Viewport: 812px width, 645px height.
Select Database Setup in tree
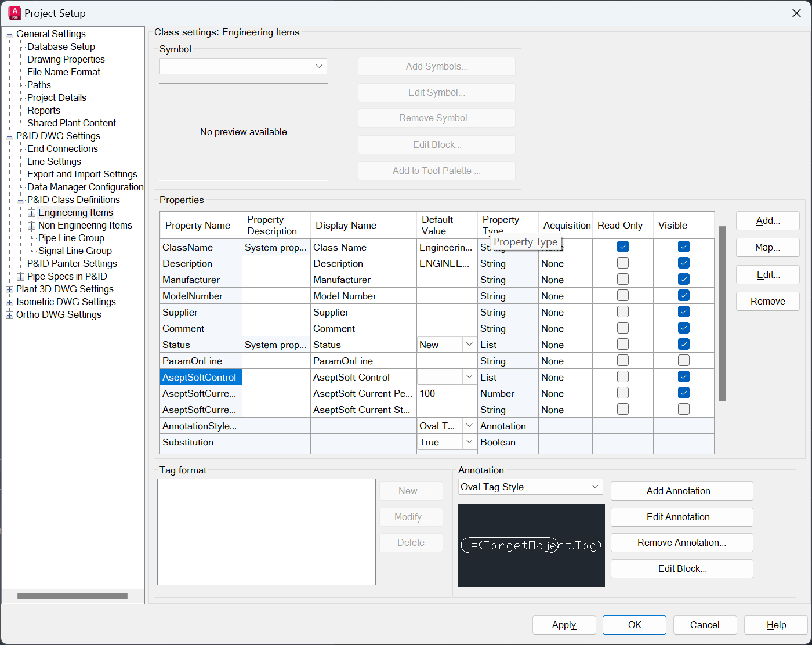(61, 46)
